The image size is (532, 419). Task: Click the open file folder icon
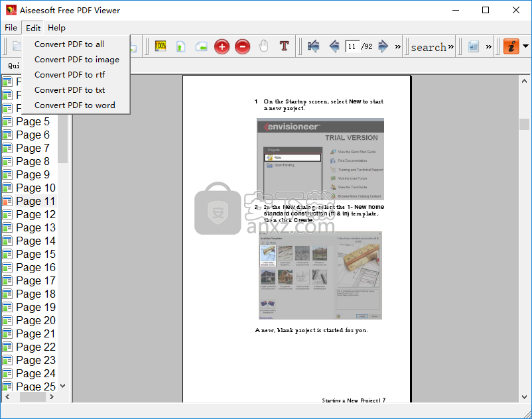coord(17,46)
